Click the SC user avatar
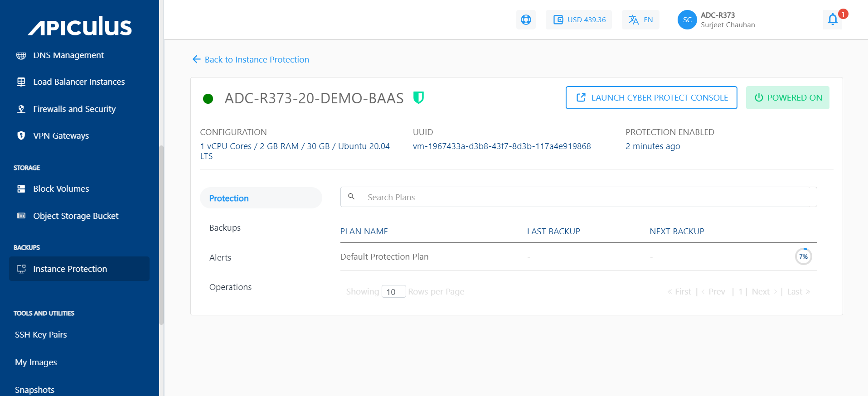This screenshot has height=396, width=868. coord(687,20)
